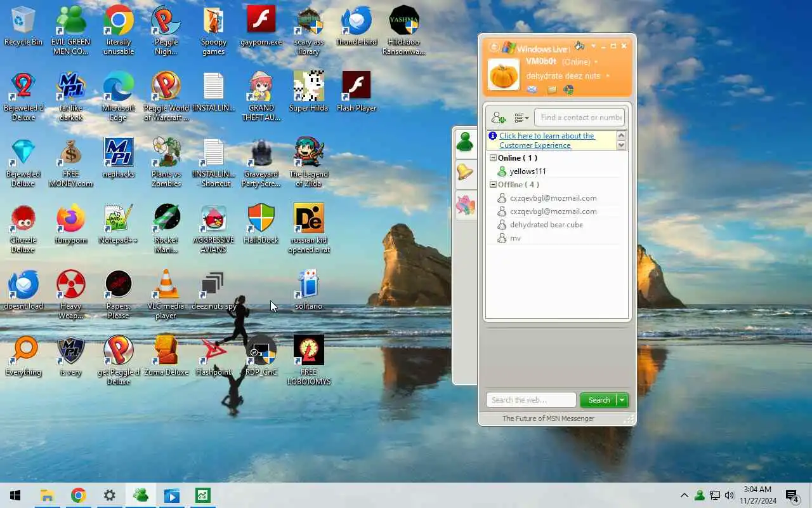Screen dimensions: 812x508
Task: Select the FREE MONEY.com desktop icon
Action: point(71,163)
